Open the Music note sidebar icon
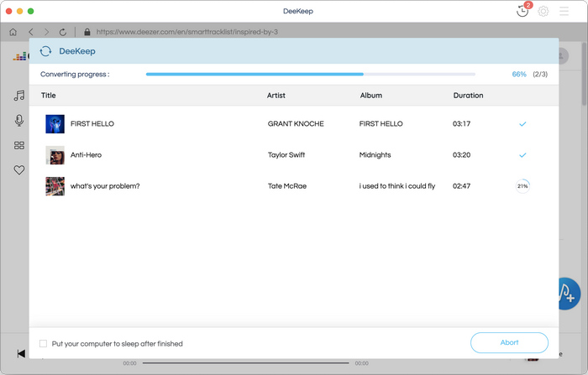 tap(19, 96)
